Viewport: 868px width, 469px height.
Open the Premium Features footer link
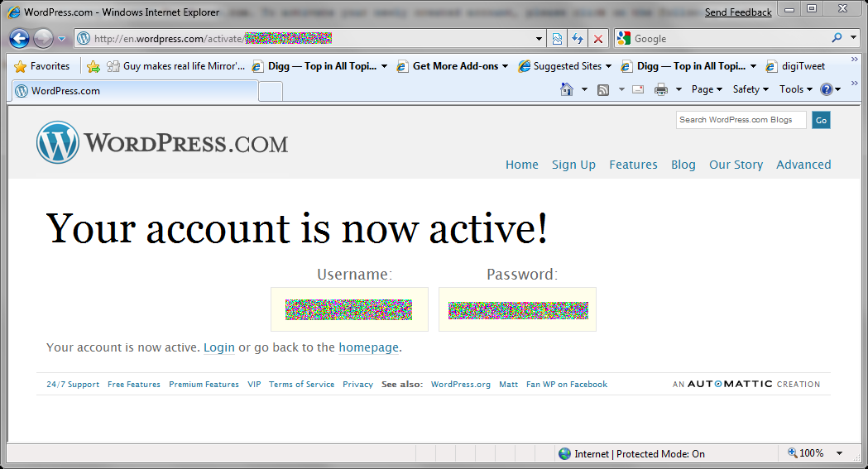click(204, 385)
